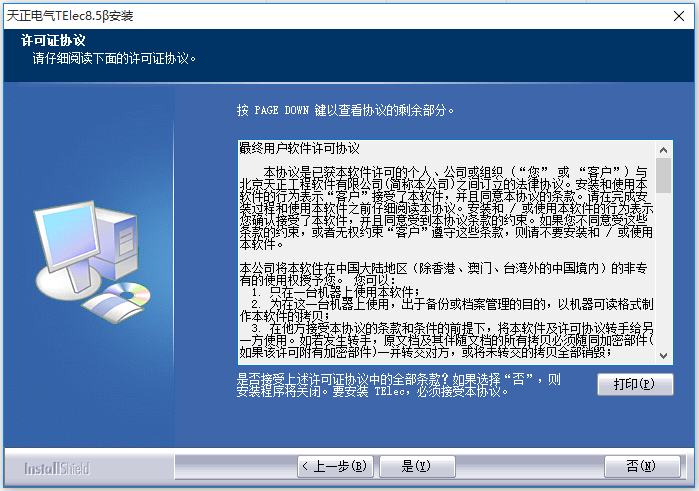Click the license text scrollbar thumb
The height and width of the screenshot is (491, 699).
[x=664, y=173]
